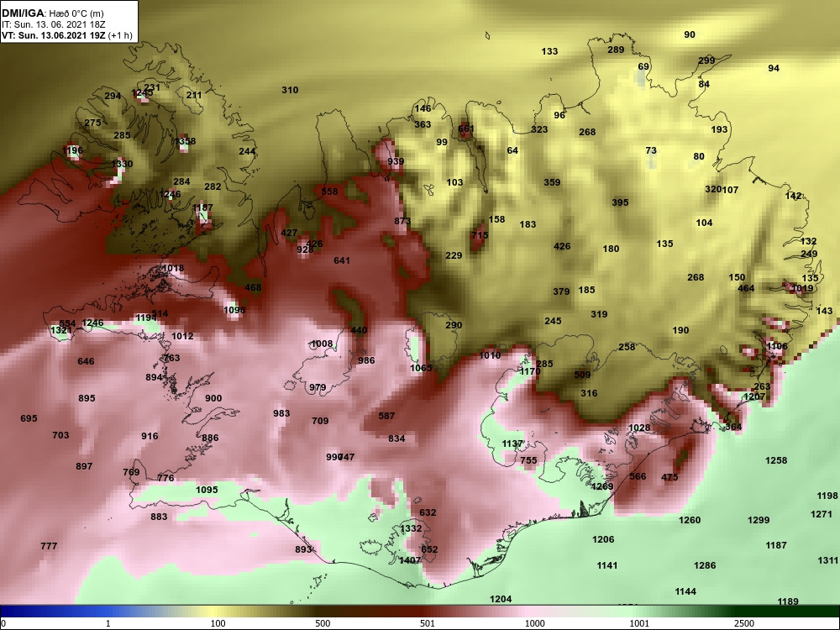The image size is (840, 630).
Task: Click the map value 939
Action: (396, 161)
